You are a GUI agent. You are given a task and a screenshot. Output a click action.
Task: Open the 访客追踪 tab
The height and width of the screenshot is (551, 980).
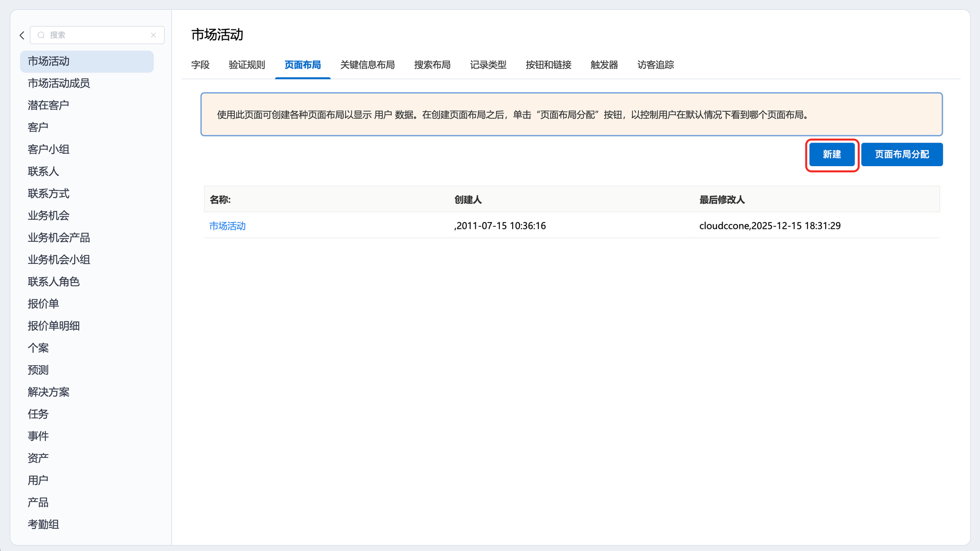656,65
